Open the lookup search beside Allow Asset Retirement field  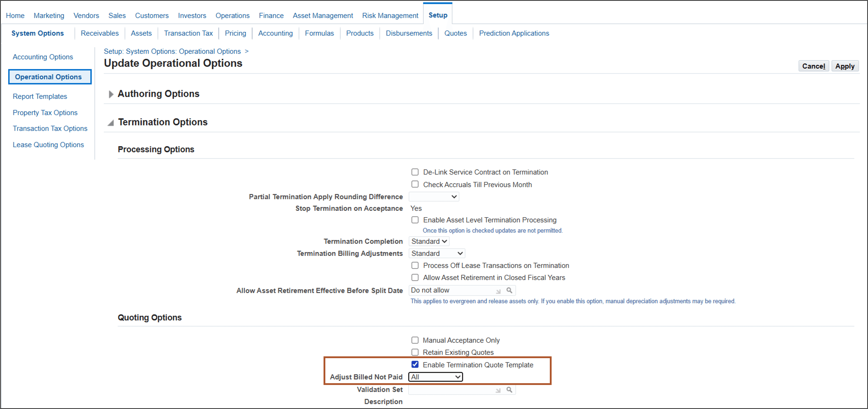pyautogui.click(x=510, y=290)
